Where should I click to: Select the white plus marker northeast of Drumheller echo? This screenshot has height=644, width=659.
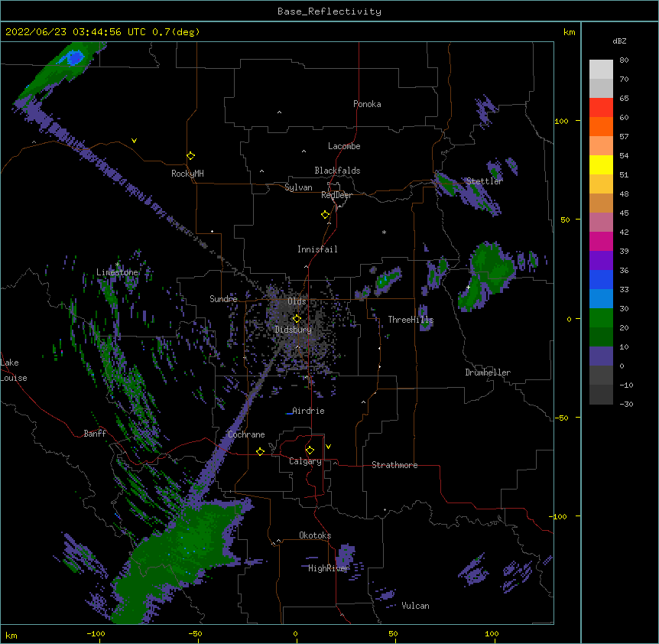pyautogui.click(x=468, y=287)
